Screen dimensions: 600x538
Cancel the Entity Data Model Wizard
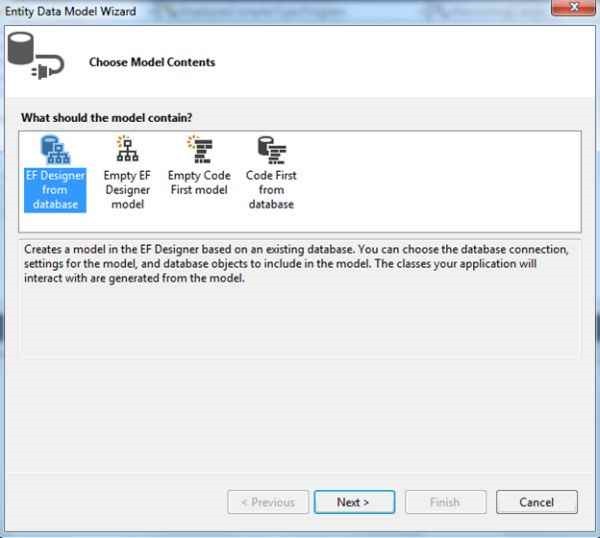click(x=536, y=502)
